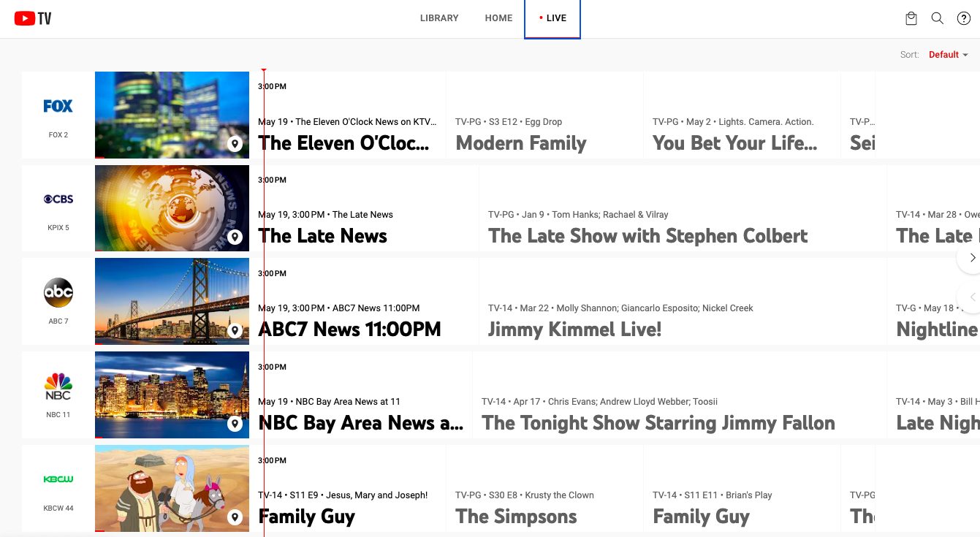The height and width of the screenshot is (537, 980).
Task: Click the KBCW 44 channel logo
Action: click(58, 480)
